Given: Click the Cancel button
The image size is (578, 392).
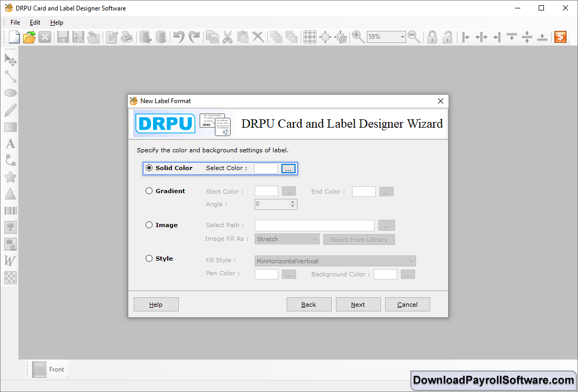Looking at the screenshot, I should pos(407,305).
